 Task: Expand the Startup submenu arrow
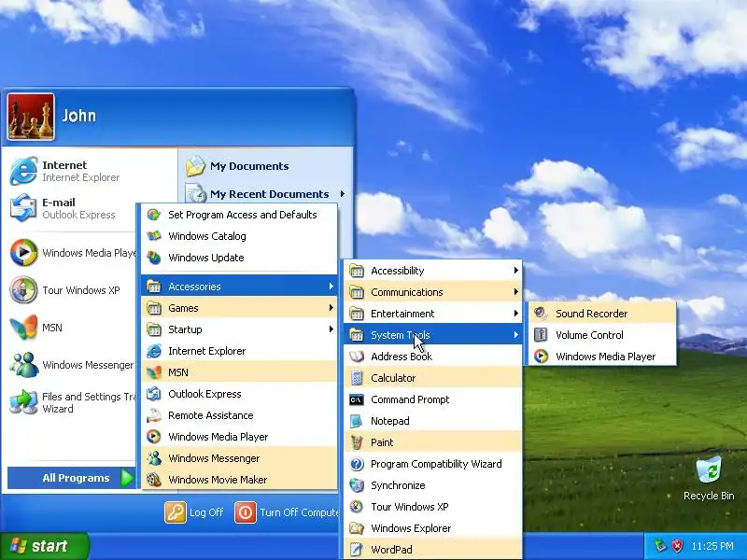pos(331,329)
